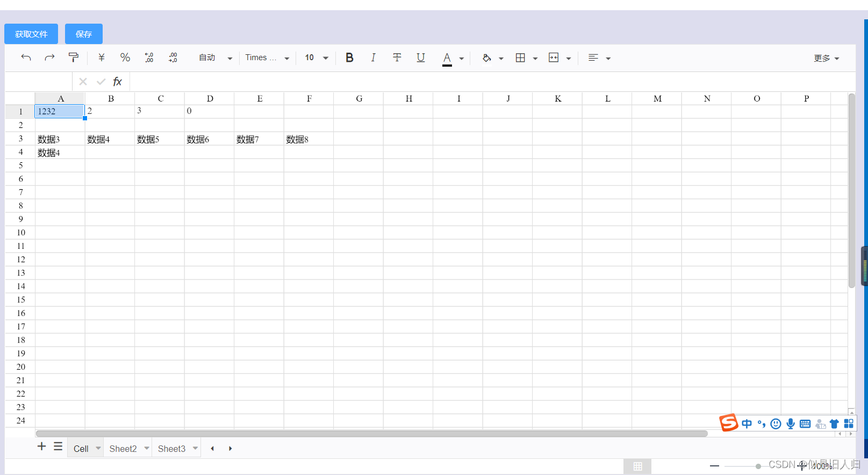Viewport: 868px width, 475px height.
Task: Select column D header
Action: 210,98
